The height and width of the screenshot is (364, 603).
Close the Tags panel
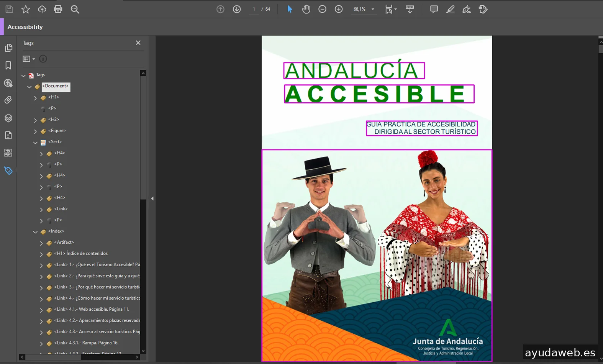[x=138, y=43]
